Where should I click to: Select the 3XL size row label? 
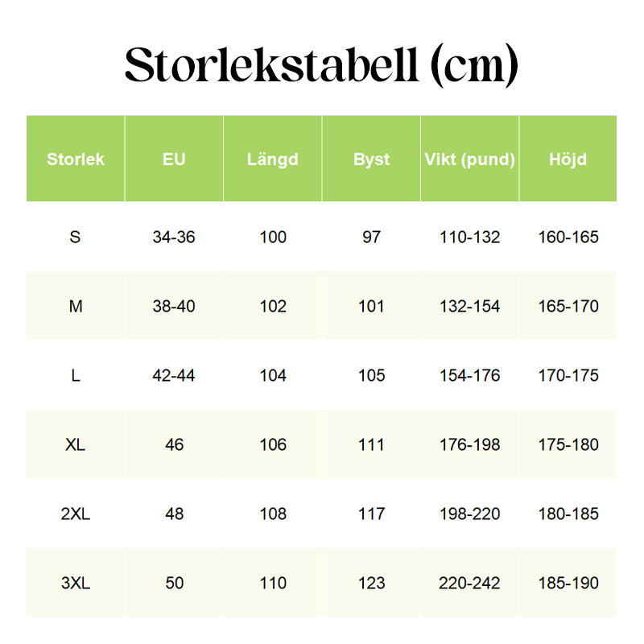[x=76, y=583]
